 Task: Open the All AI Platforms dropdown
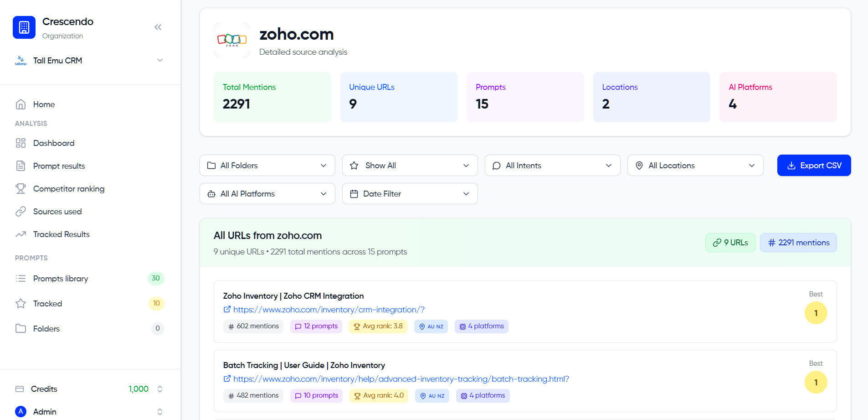click(x=267, y=194)
